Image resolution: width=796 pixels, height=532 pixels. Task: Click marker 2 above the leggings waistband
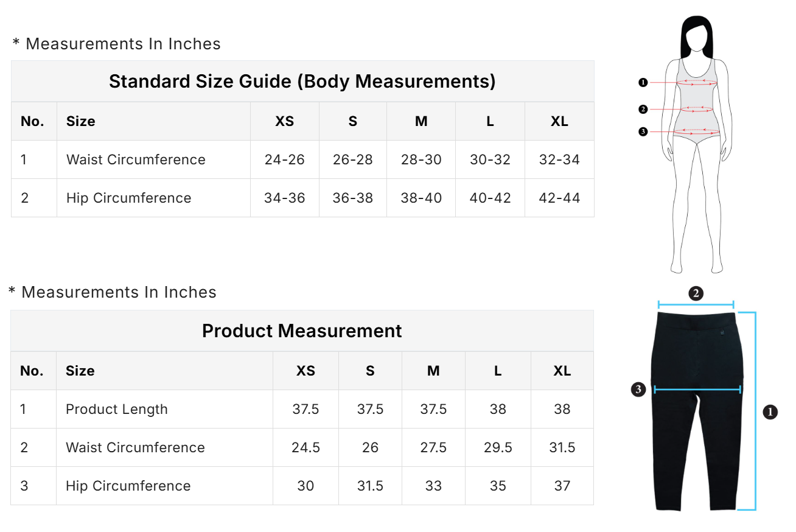[x=696, y=293]
